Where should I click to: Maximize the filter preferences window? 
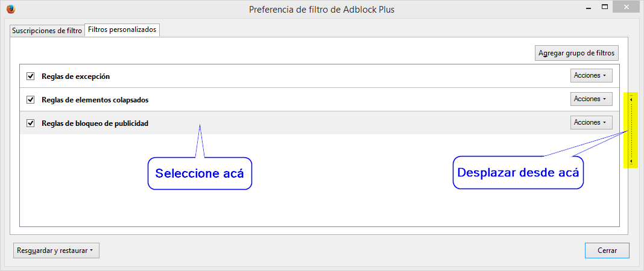point(604,7)
